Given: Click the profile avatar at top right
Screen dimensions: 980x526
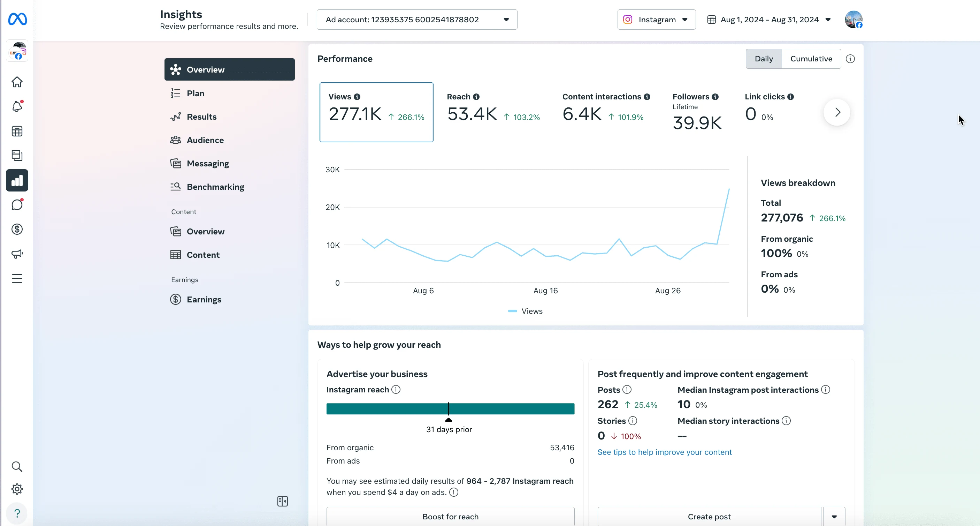Looking at the screenshot, I should 853,20.
